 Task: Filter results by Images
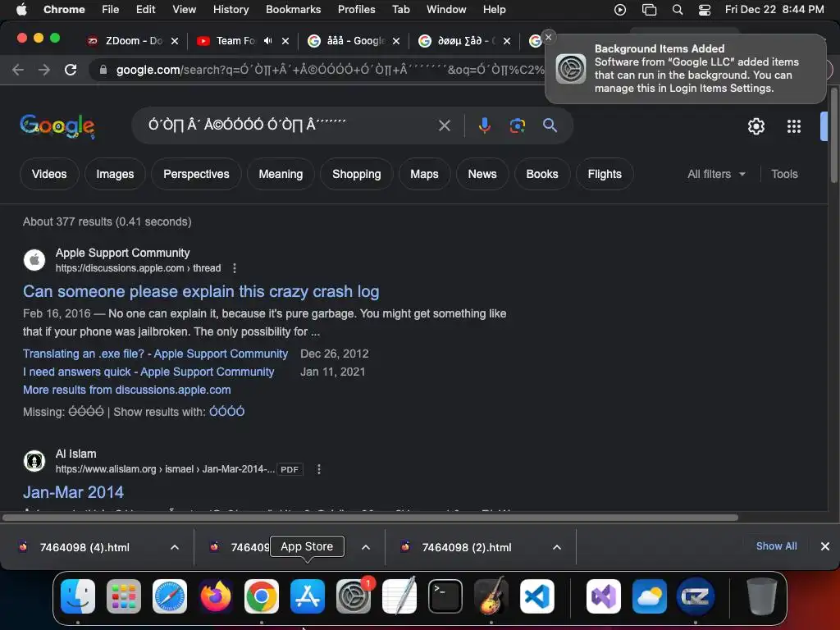115,174
